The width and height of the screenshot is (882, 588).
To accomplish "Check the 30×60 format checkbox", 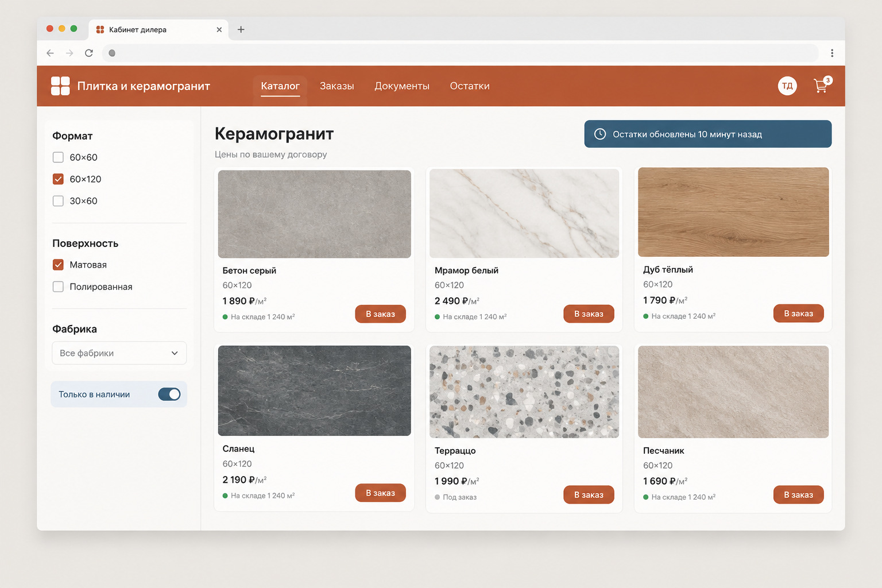I will tap(58, 201).
